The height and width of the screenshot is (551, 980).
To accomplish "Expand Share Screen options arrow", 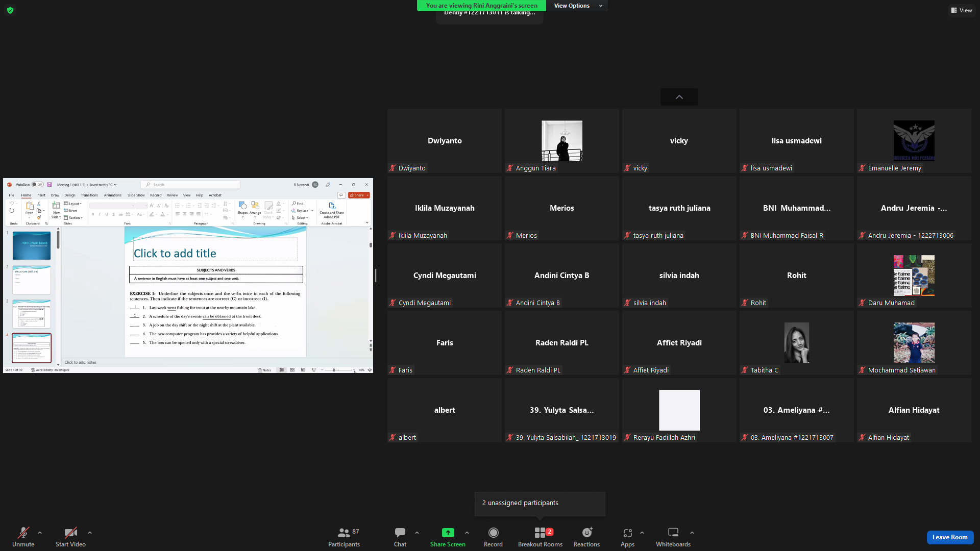I will pos(467,533).
